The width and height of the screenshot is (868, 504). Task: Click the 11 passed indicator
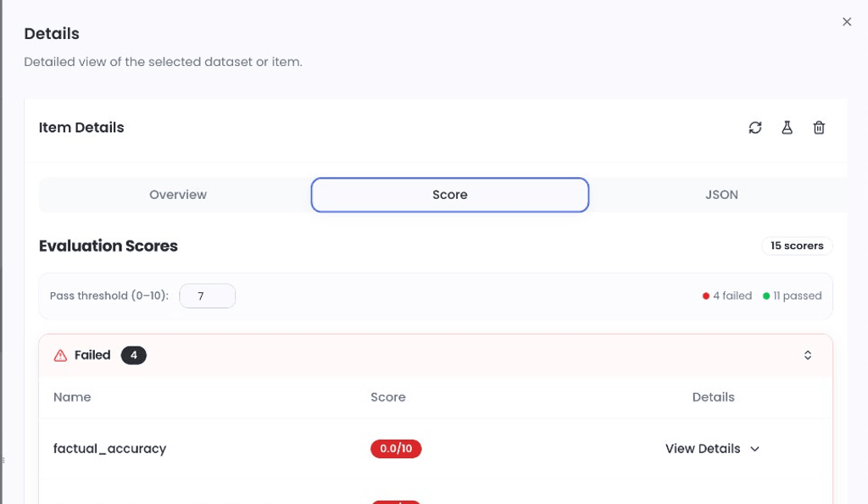(793, 296)
